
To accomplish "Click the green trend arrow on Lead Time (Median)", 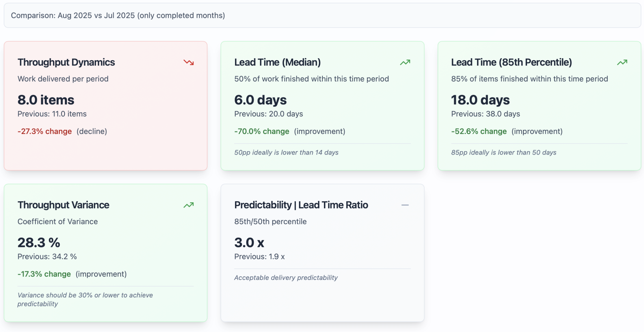I will [x=405, y=63].
